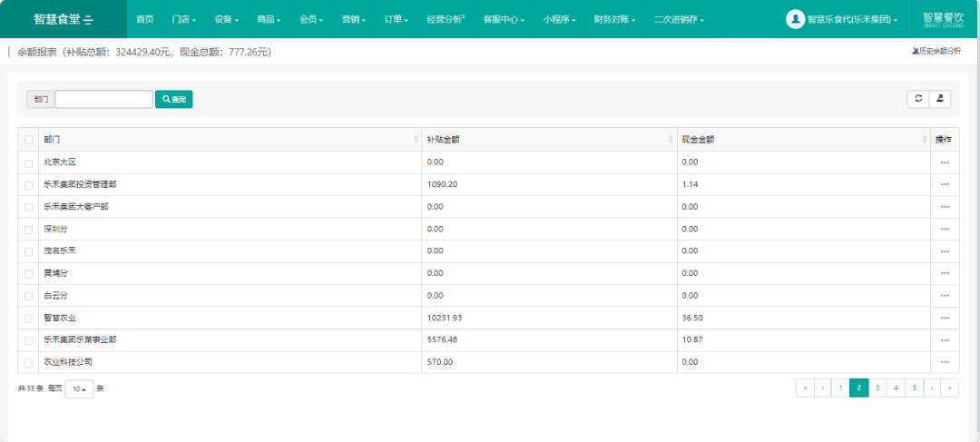Viewport: 980px width, 442px height.
Task: Click the current page 2 button
Action: pyautogui.click(x=859, y=388)
